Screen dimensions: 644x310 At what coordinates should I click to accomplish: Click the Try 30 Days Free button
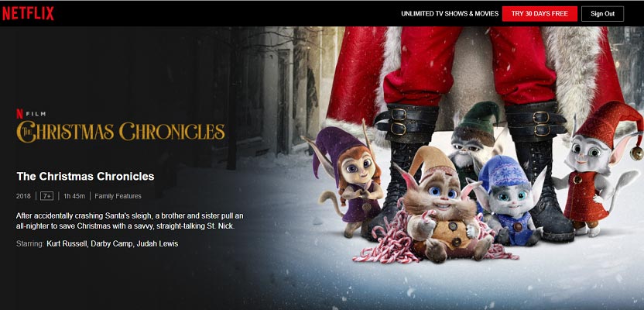pyautogui.click(x=540, y=14)
